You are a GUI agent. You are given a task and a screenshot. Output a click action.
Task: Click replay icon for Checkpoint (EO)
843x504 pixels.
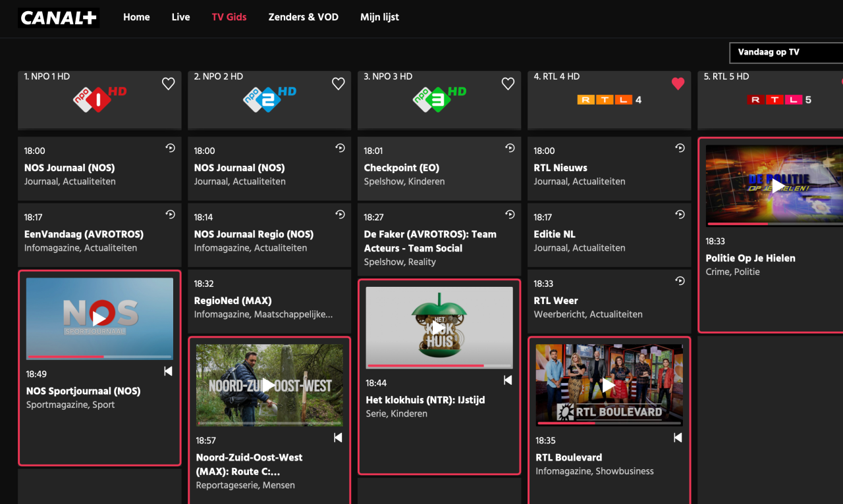click(x=510, y=149)
